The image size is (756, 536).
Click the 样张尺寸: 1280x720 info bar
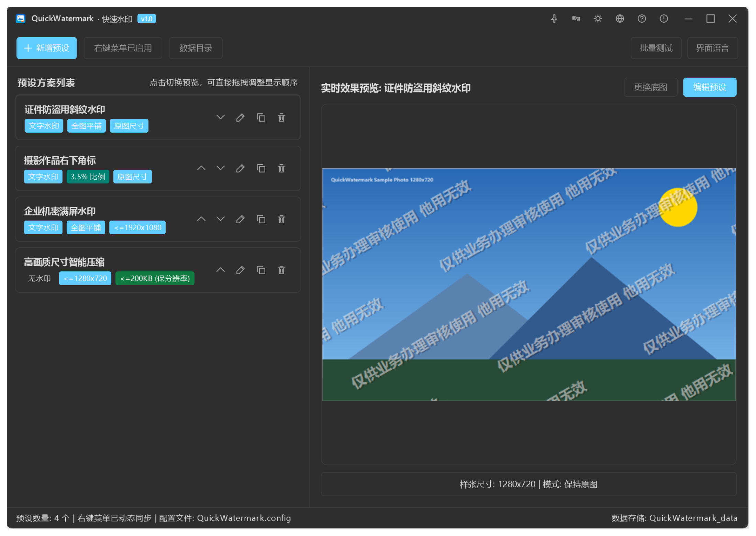pos(529,484)
